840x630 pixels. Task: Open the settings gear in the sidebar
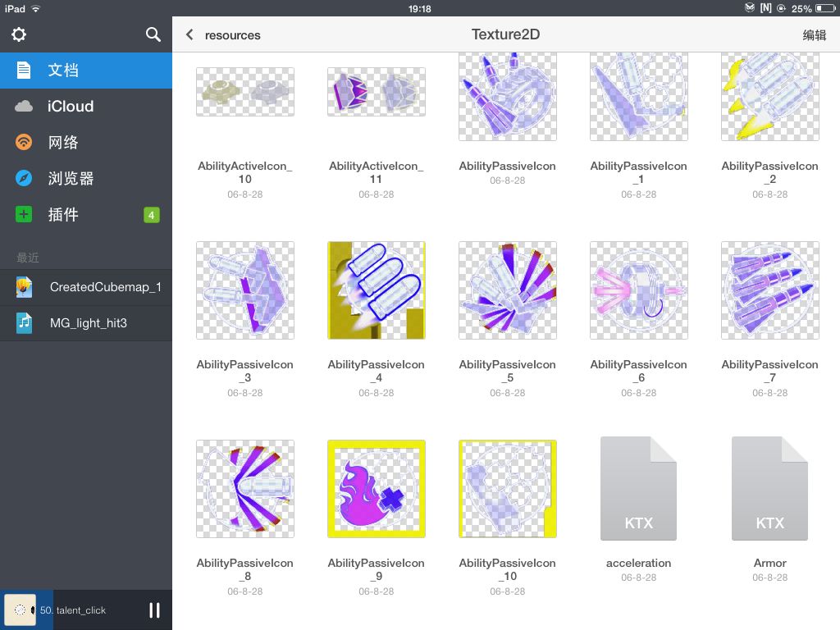coord(19,34)
